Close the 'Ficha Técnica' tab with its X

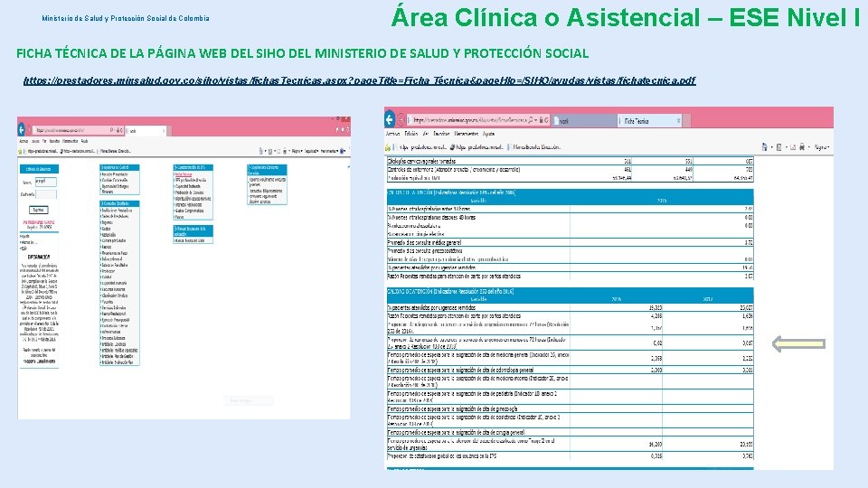pyautogui.click(x=679, y=120)
